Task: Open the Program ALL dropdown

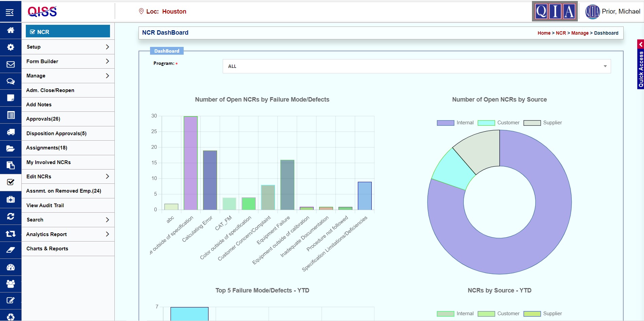Action: tap(416, 66)
